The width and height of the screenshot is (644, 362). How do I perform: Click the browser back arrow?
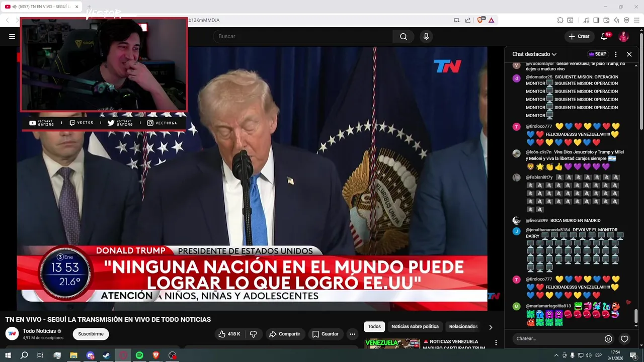click(7, 20)
